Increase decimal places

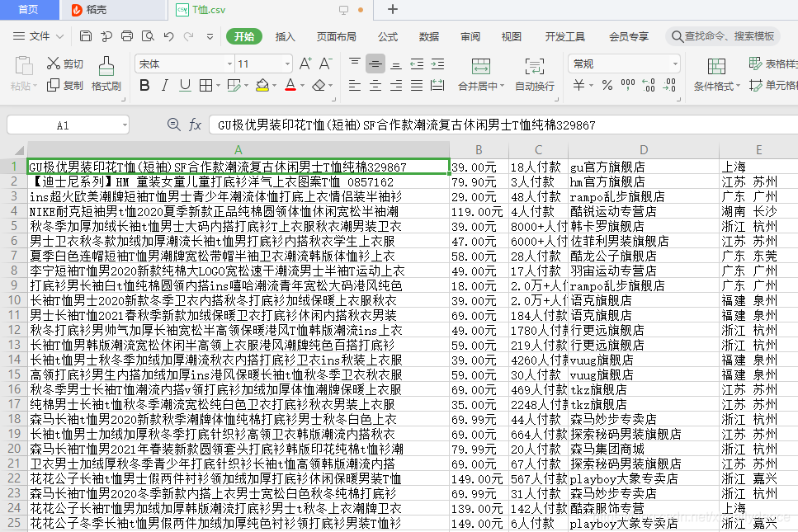[x=649, y=85]
